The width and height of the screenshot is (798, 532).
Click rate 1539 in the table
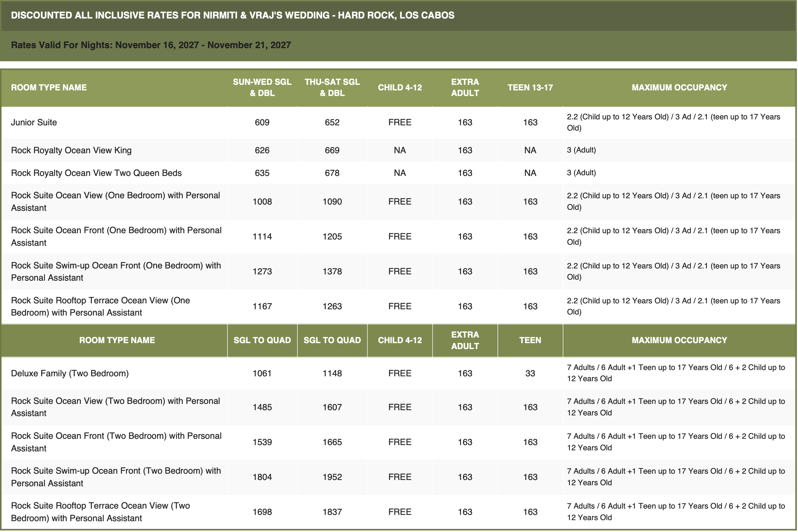point(262,442)
